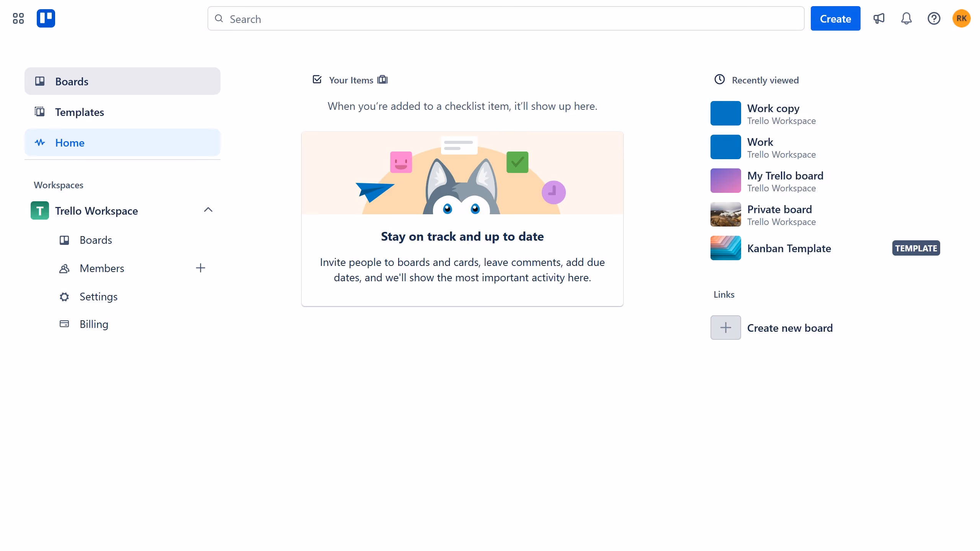Open workspace Settings
The width and height of the screenshot is (980, 551).
click(x=98, y=297)
